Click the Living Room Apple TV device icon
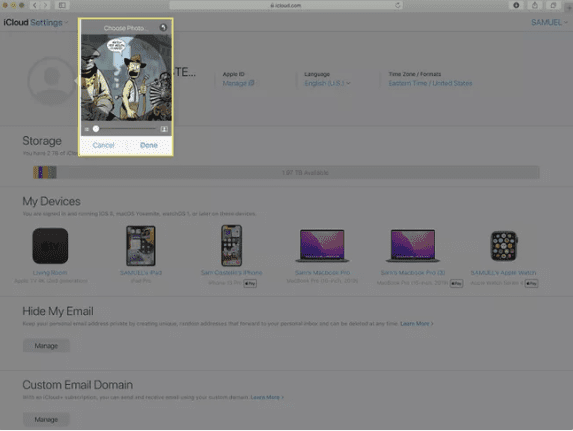 (50, 246)
